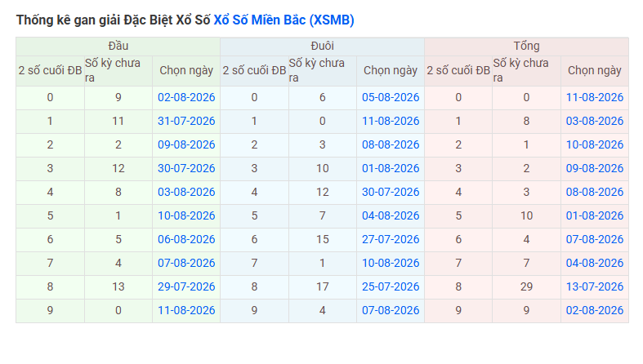Click 08-08-2026 in the Tổng section
This screenshot has height=364, width=643.
595,192
